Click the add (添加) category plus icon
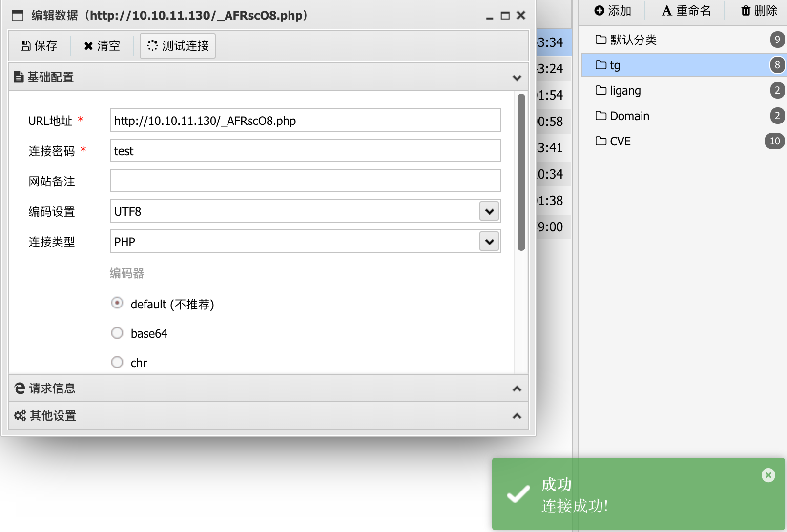The width and height of the screenshot is (787, 532). coord(599,10)
